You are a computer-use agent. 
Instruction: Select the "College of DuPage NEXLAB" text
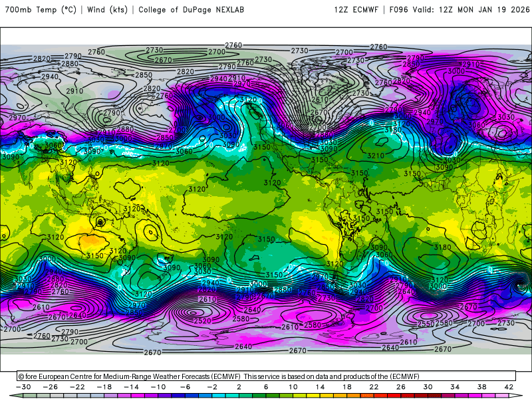191,9
